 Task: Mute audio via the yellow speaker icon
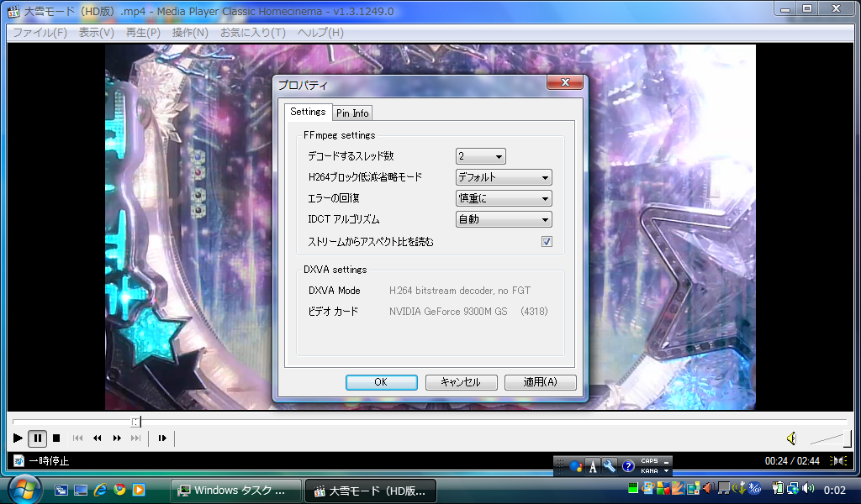click(791, 438)
